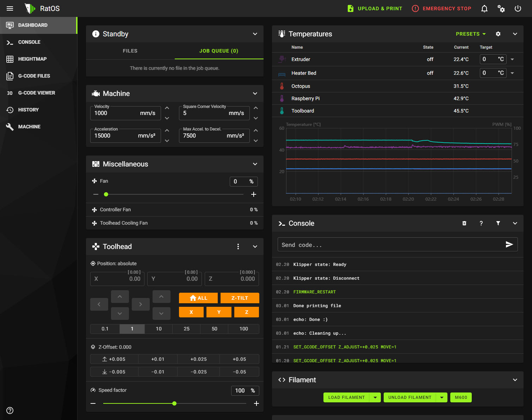Jog toolhead X left arrow
Image resolution: width=532 pixels, height=420 pixels.
coord(99,304)
